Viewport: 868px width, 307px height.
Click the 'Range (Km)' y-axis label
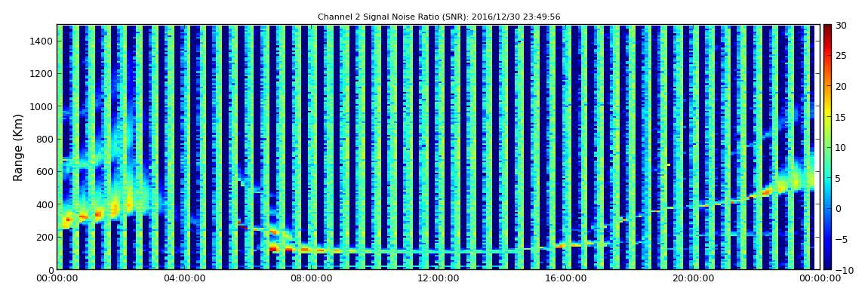pyautogui.click(x=17, y=147)
